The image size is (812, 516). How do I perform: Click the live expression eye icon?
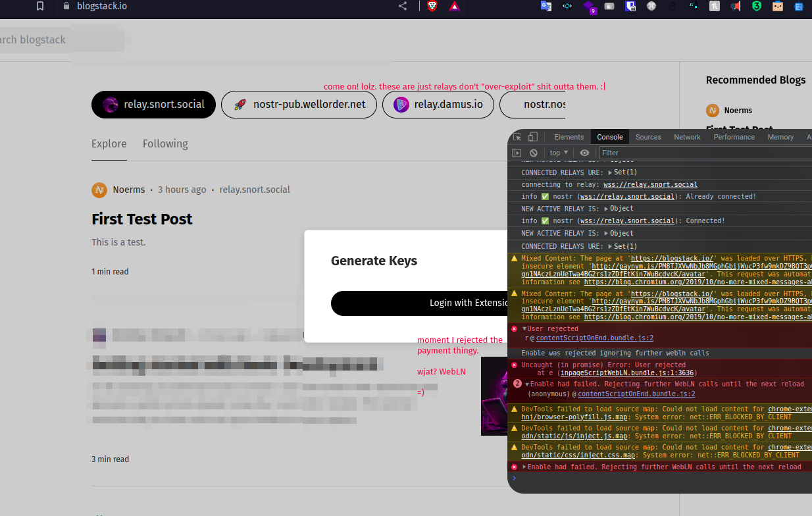click(584, 153)
